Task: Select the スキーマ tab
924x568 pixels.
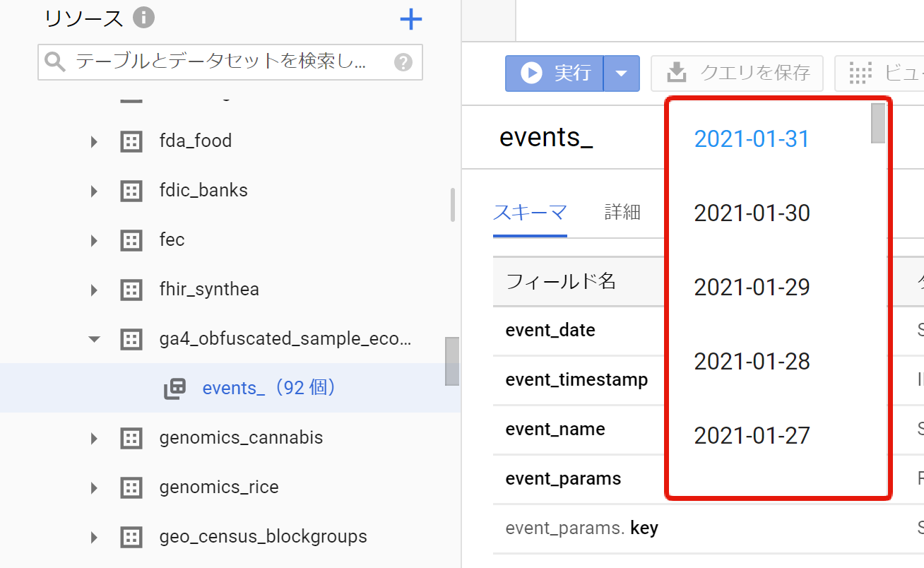Action: point(530,212)
